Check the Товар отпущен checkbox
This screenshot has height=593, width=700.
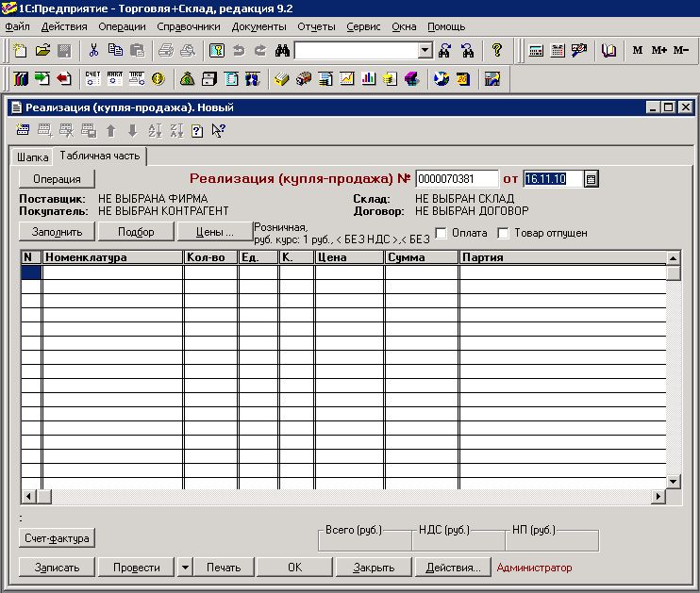503,233
